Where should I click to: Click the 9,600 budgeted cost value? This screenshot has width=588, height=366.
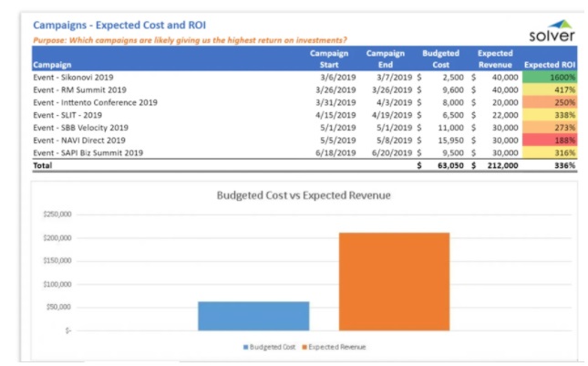[453, 90]
